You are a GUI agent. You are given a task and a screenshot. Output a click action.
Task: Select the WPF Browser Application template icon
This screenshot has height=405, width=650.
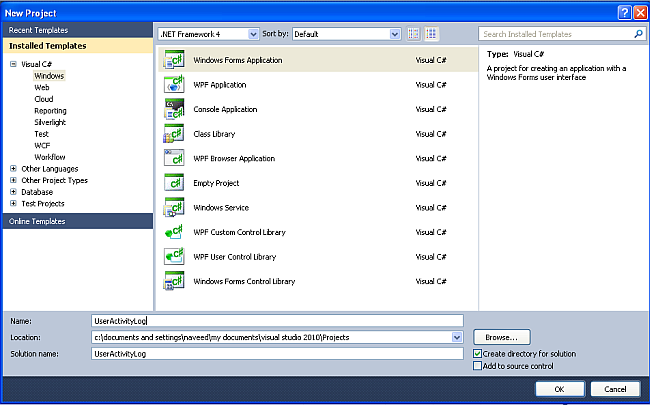click(x=174, y=158)
